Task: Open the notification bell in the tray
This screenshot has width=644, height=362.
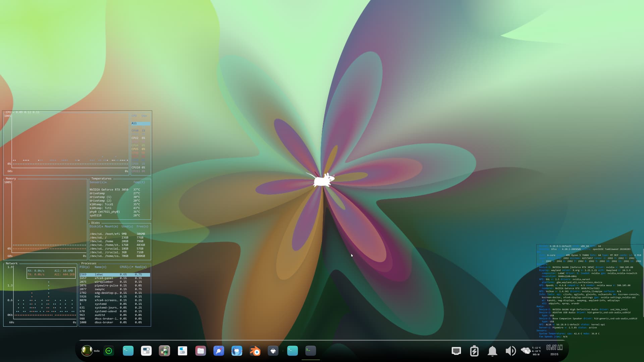Action: [492, 351]
